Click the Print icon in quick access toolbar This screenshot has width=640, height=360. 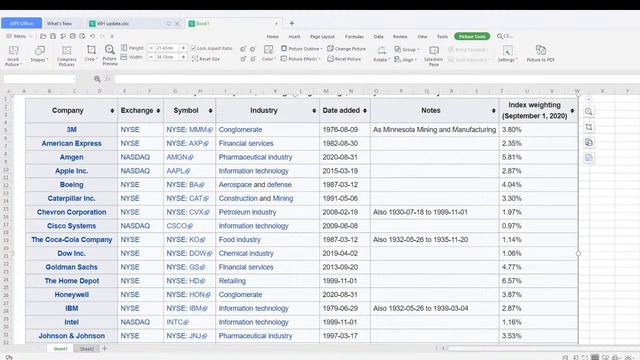[x=73, y=36]
